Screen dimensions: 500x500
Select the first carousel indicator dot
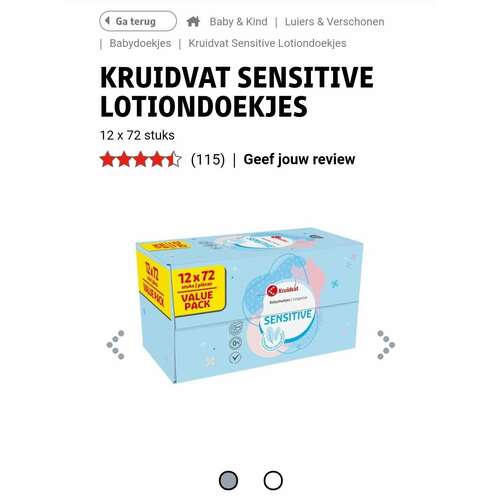[228, 480]
